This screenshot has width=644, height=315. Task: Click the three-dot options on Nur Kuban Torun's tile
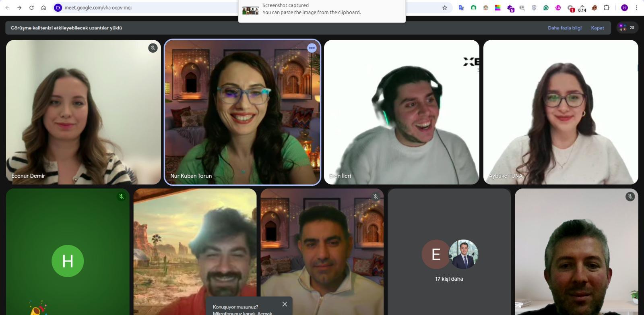click(x=312, y=48)
